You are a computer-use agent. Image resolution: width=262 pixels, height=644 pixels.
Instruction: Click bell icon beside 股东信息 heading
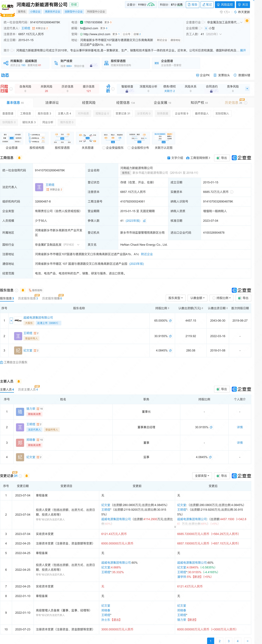pyautogui.click(x=23, y=290)
